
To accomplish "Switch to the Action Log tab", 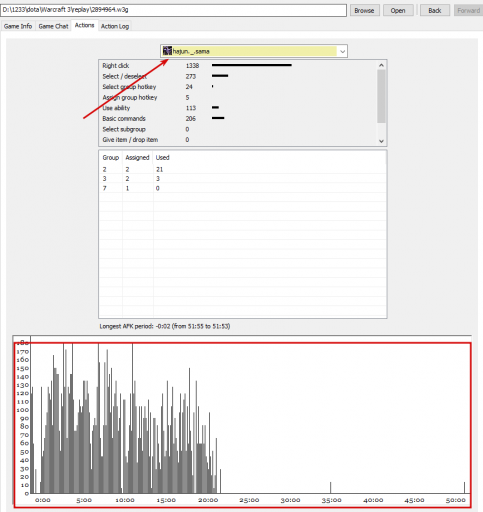I will pyautogui.click(x=115, y=26).
